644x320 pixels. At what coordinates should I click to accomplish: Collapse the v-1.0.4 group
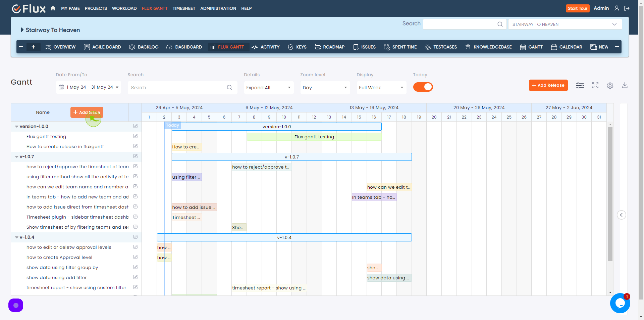(16, 237)
